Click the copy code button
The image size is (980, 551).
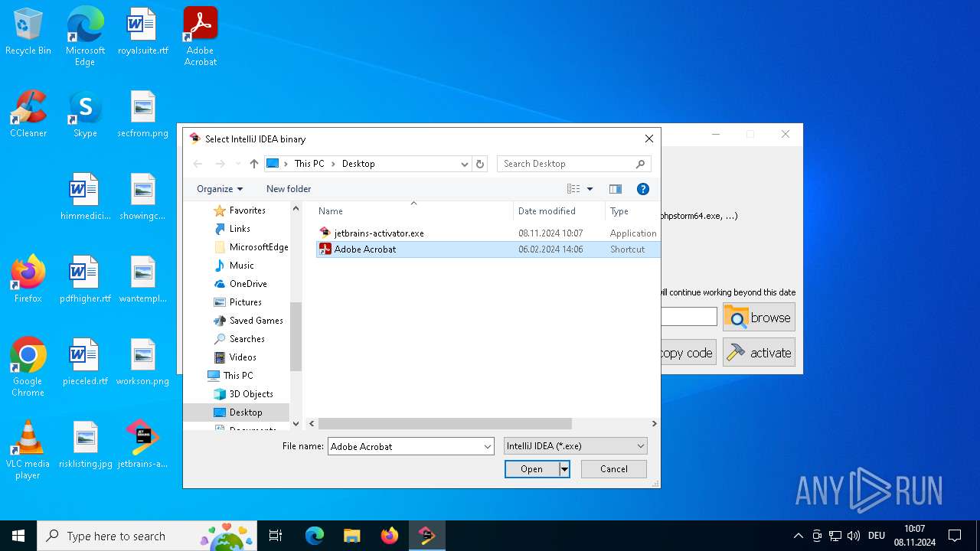point(688,353)
